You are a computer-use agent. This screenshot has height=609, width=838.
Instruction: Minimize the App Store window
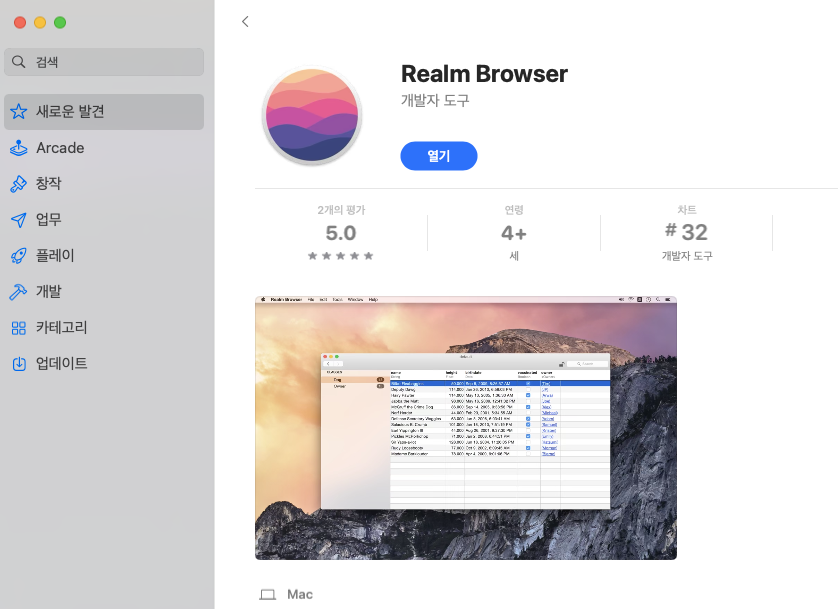(x=40, y=22)
